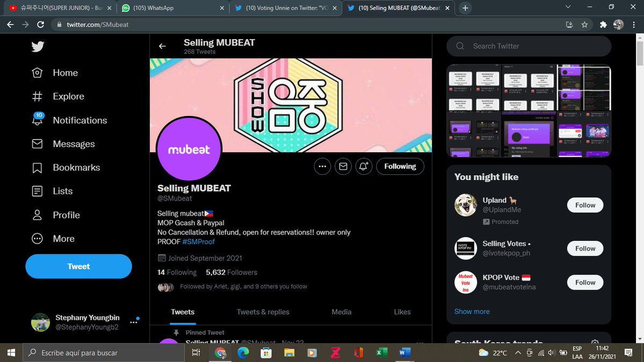
Task: Open the Stephany Youngbin account switcher
Action: pyautogui.click(x=85, y=322)
